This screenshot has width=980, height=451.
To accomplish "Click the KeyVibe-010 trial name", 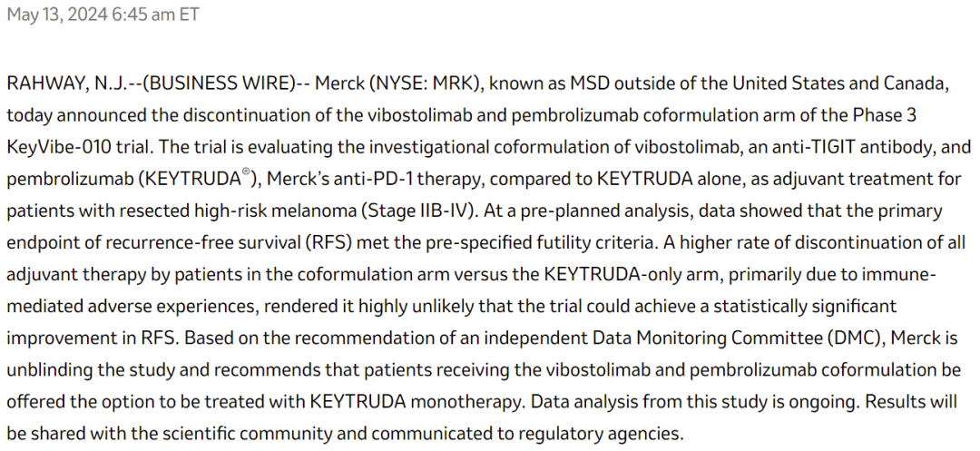I will (62, 147).
